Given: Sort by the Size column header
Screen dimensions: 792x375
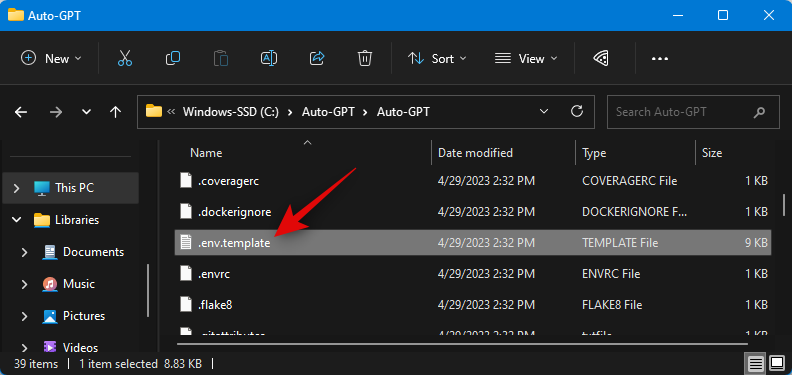Looking at the screenshot, I should tap(712, 153).
